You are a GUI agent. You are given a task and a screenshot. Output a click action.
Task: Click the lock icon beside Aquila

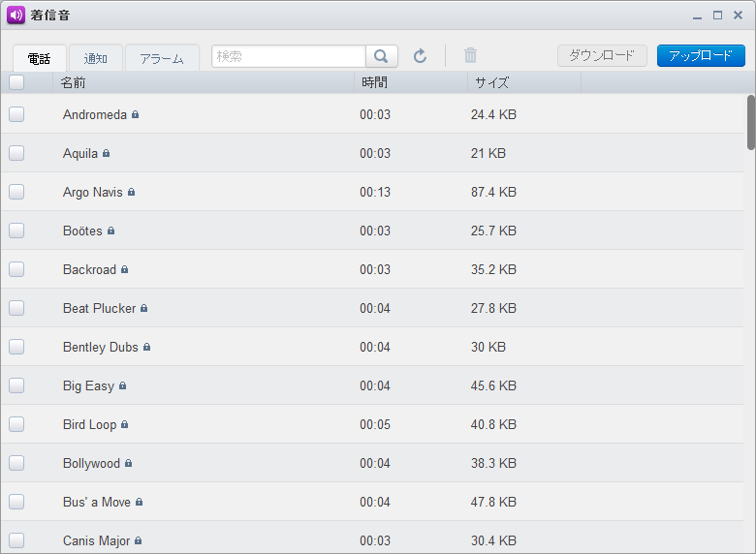[106, 153]
